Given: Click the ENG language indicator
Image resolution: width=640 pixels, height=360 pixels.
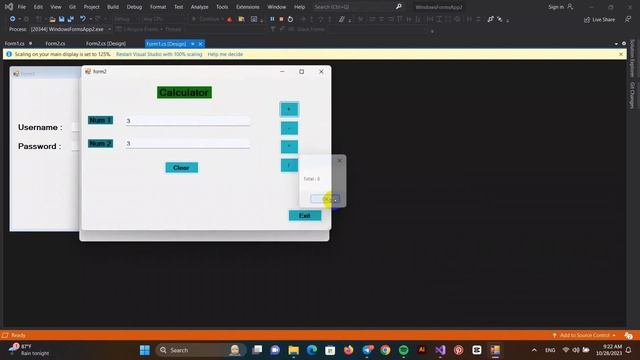Looking at the screenshot, I should (550, 350).
